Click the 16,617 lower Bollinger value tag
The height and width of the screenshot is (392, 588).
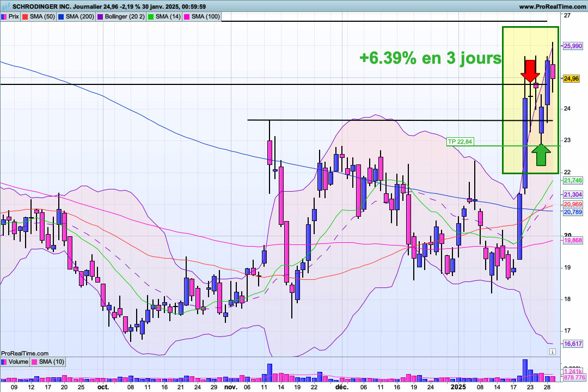pos(573,344)
